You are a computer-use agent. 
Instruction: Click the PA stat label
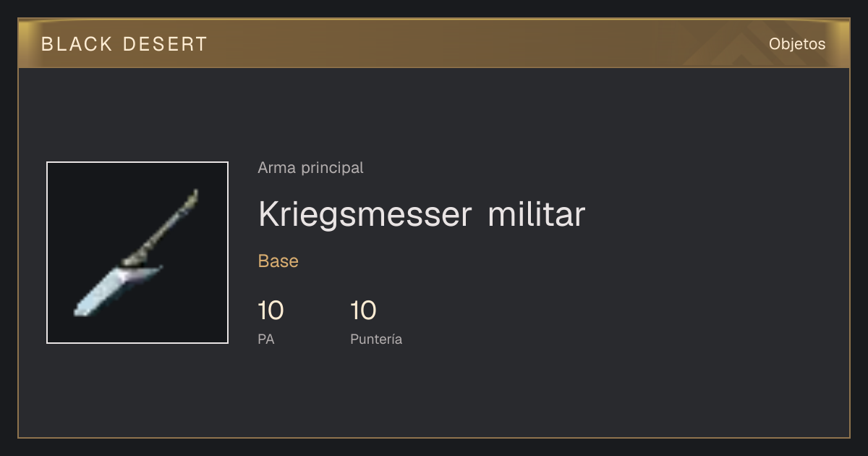click(266, 339)
